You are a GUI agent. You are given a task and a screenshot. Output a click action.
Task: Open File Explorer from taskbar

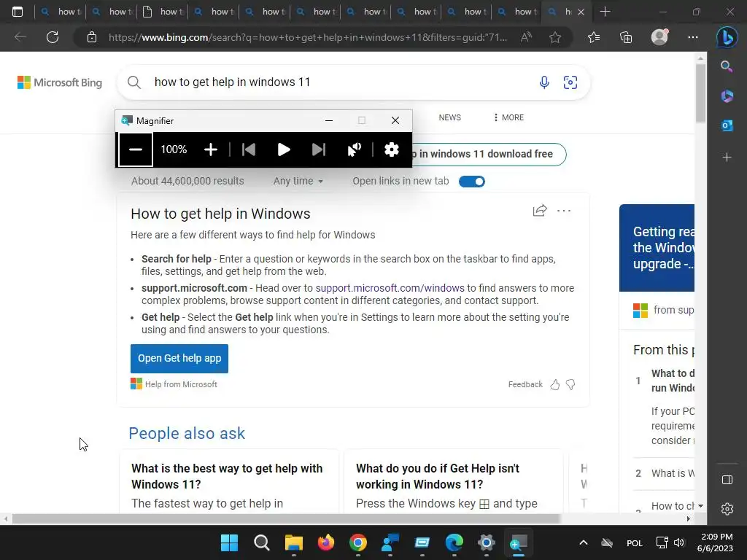(x=294, y=542)
